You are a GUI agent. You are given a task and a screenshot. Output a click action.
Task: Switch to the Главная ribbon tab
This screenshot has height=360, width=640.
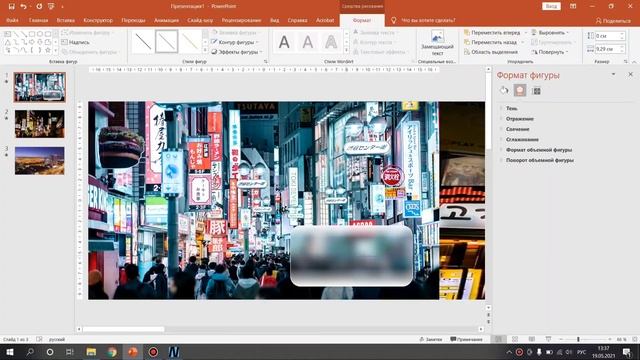click(x=38, y=20)
